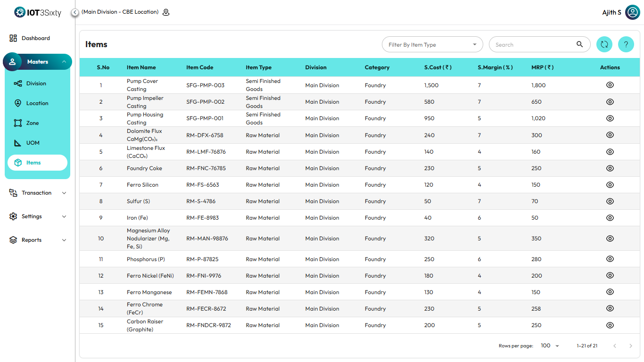
Task: Change rows per page dropdown
Action: [550, 346]
